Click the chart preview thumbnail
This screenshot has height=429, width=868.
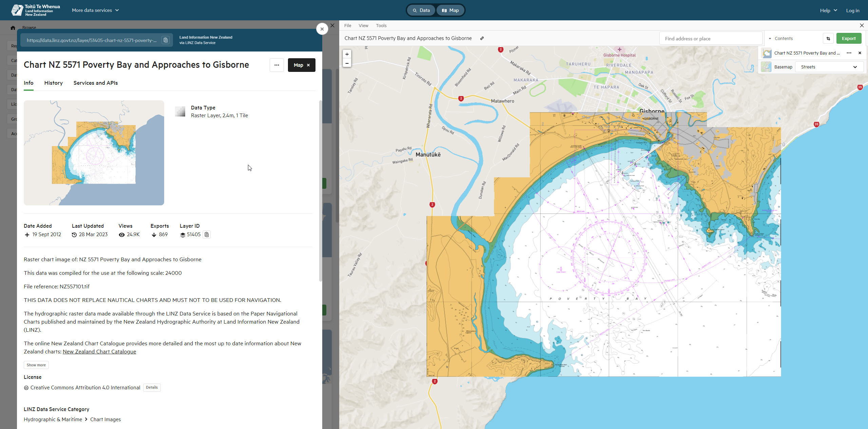(x=94, y=153)
